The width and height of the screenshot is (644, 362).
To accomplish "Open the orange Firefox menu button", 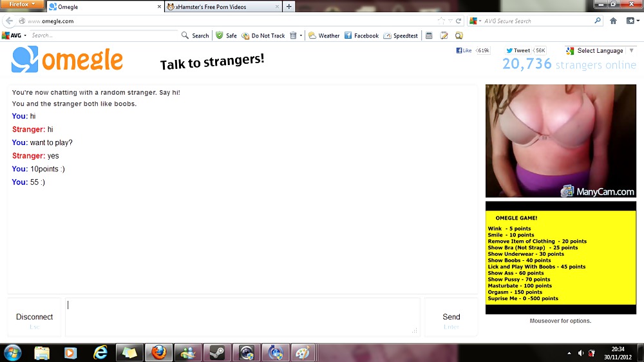I will tap(22, 5).
